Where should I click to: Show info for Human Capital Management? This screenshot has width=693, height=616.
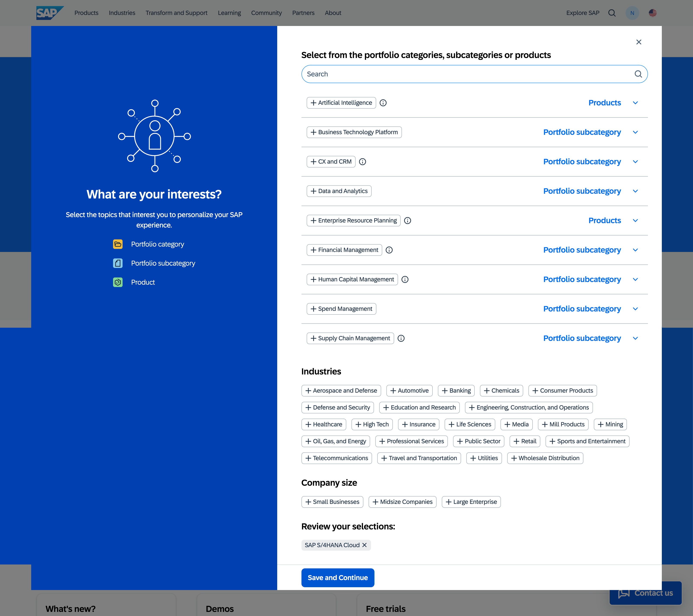click(x=405, y=280)
